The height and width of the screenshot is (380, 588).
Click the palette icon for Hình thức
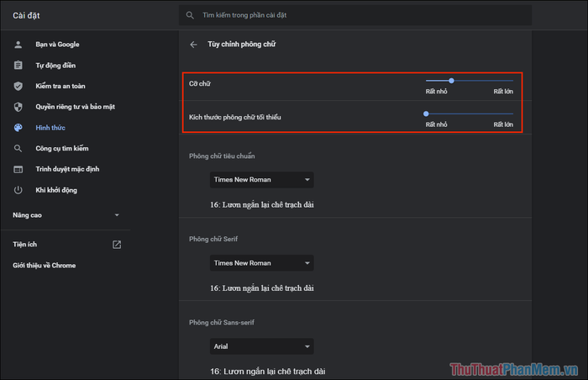click(x=18, y=128)
